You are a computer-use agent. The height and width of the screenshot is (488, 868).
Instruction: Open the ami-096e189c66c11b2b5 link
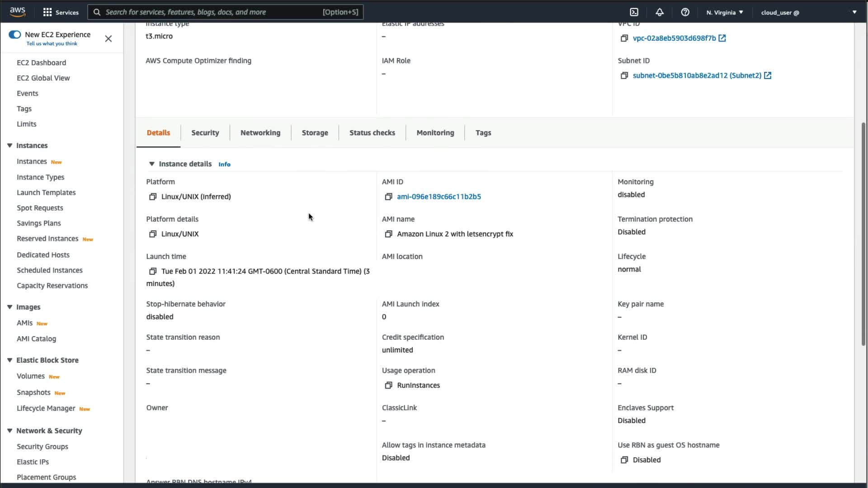pyautogui.click(x=439, y=197)
